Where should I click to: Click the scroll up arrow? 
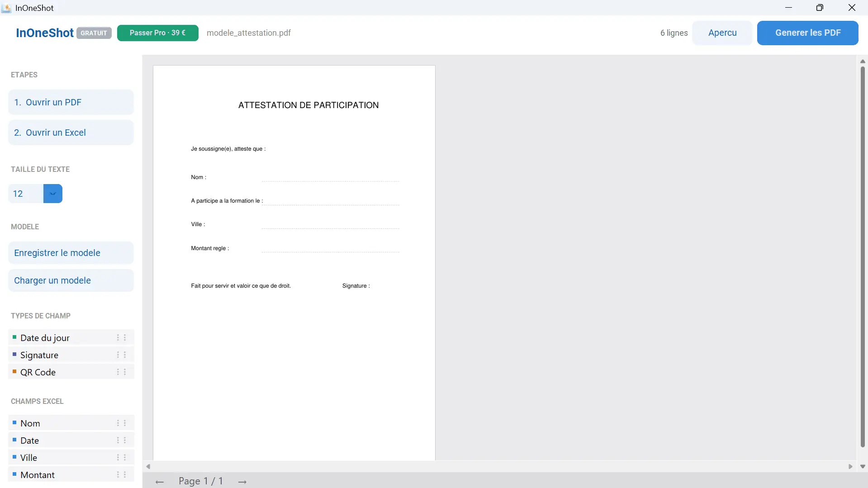(x=863, y=61)
